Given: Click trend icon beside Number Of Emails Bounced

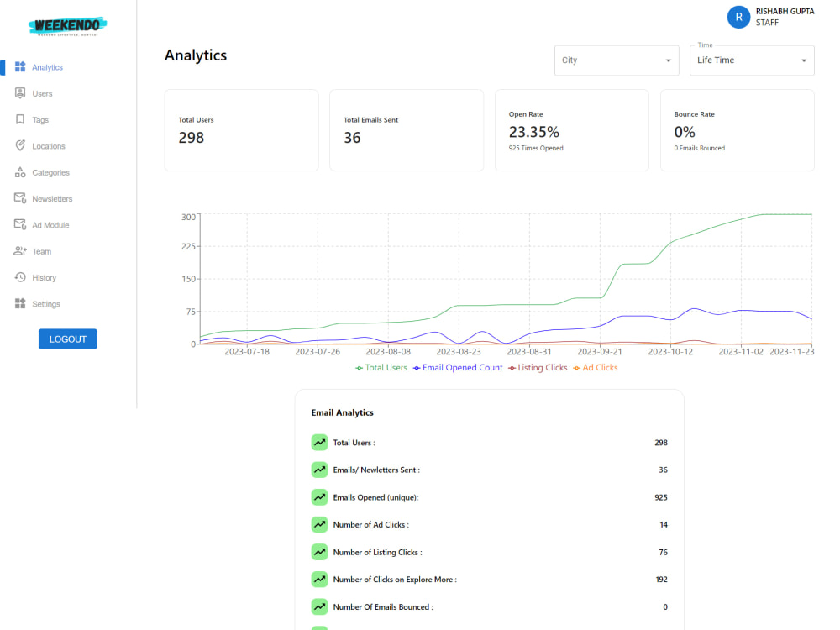Looking at the screenshot, I should pyautogui.click(x=319, y=607).
